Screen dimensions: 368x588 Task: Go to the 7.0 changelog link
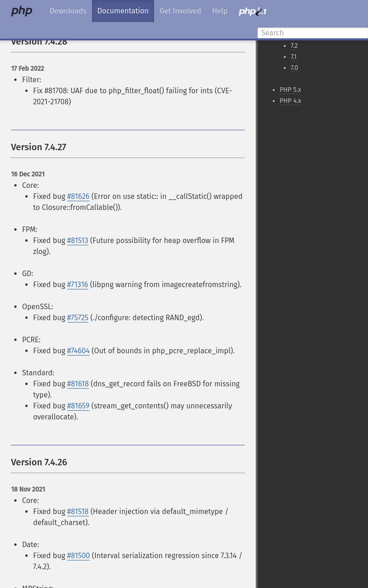coord(294,68)
